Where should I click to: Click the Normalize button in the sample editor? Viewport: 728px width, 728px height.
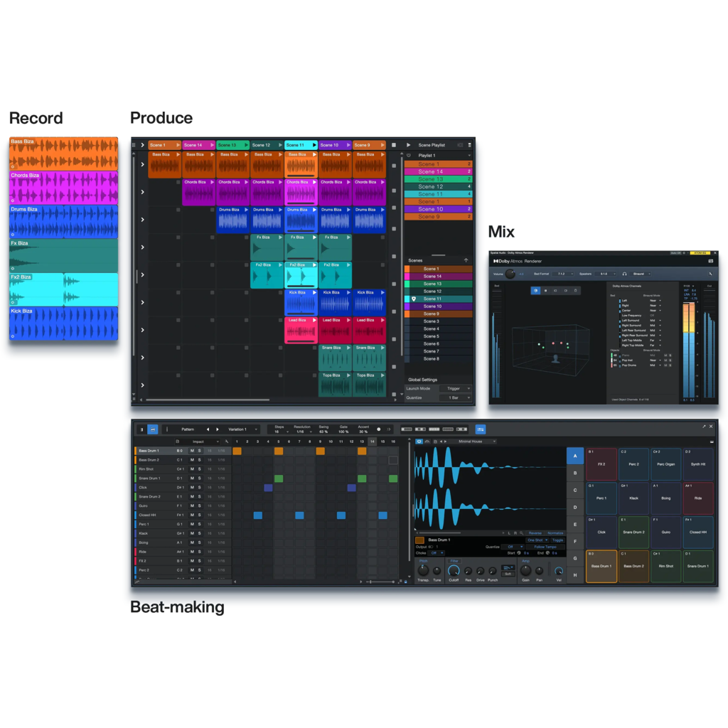pos(555,533)
